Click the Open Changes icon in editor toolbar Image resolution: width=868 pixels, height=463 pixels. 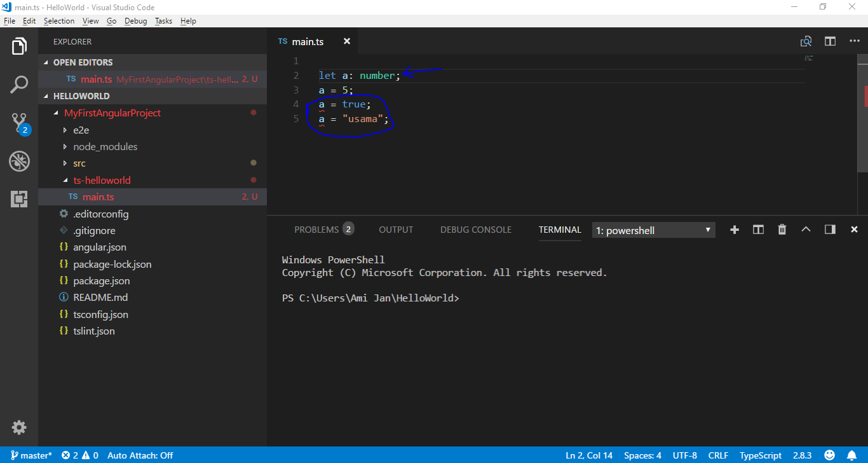click(806, 41)
